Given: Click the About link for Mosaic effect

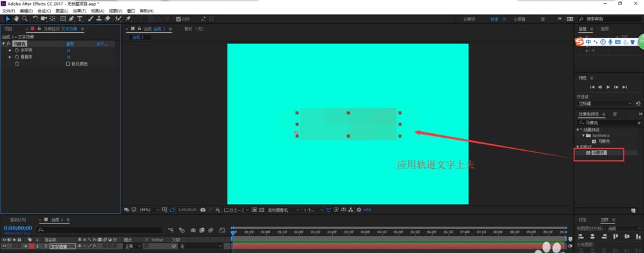Looking at the screenshot, I should click(102, 44).
